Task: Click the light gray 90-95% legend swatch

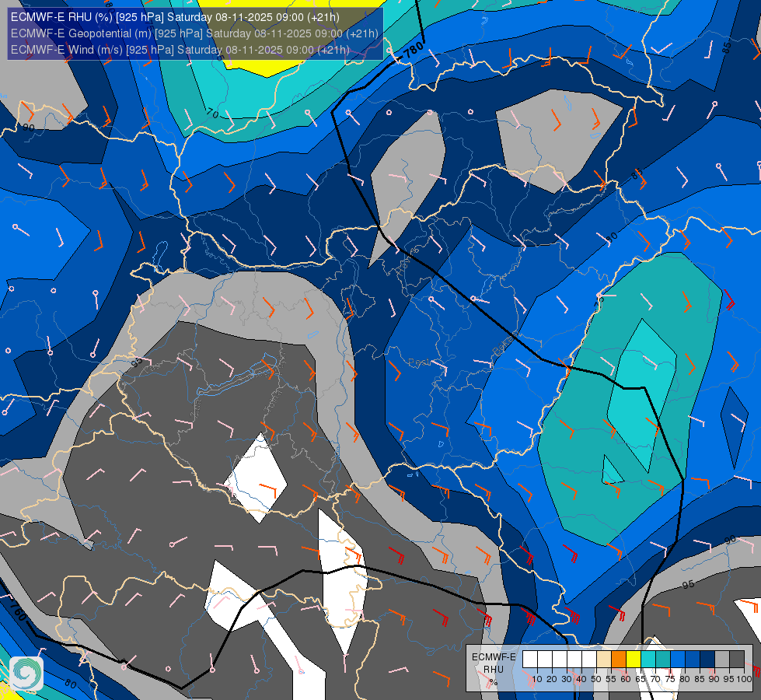Action: click(x=722, y=660)
